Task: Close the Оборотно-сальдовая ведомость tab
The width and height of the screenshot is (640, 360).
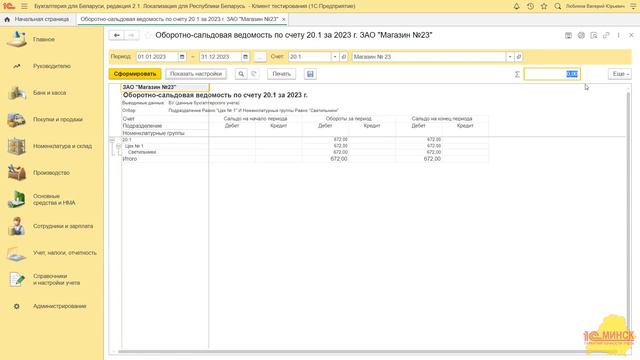Action: tap(284, 19)
